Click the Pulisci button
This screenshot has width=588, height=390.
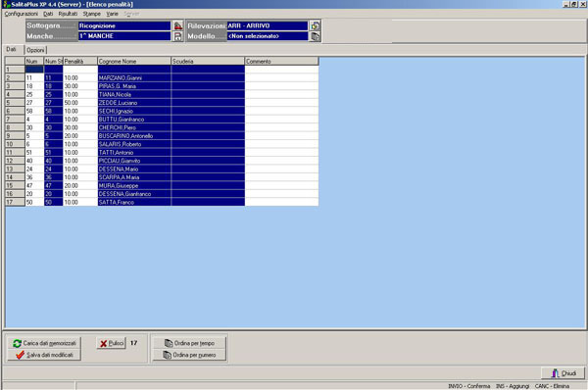tap(111, 343)
